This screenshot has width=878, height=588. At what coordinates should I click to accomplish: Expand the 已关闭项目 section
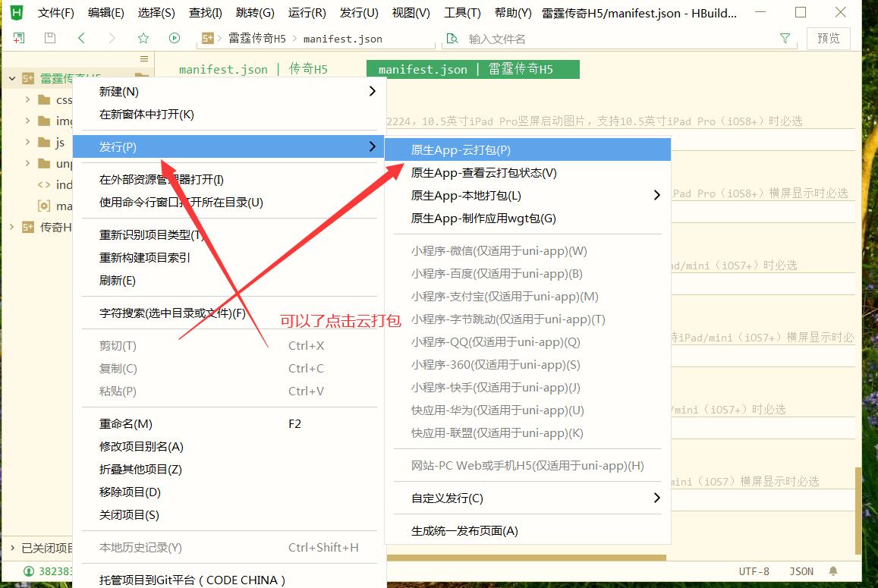click(x=11, y=548)
